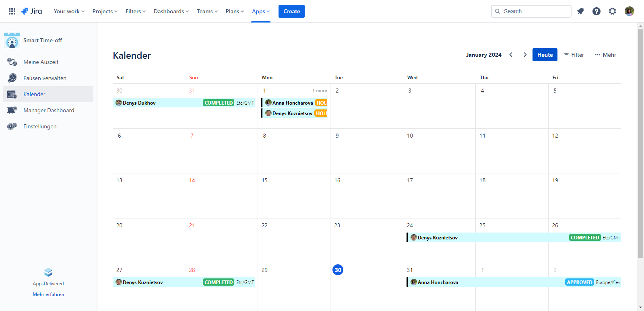Click the Heute button
Viewport: 644px width, 311px height.
pyautogui.click(x=545, y=55)
